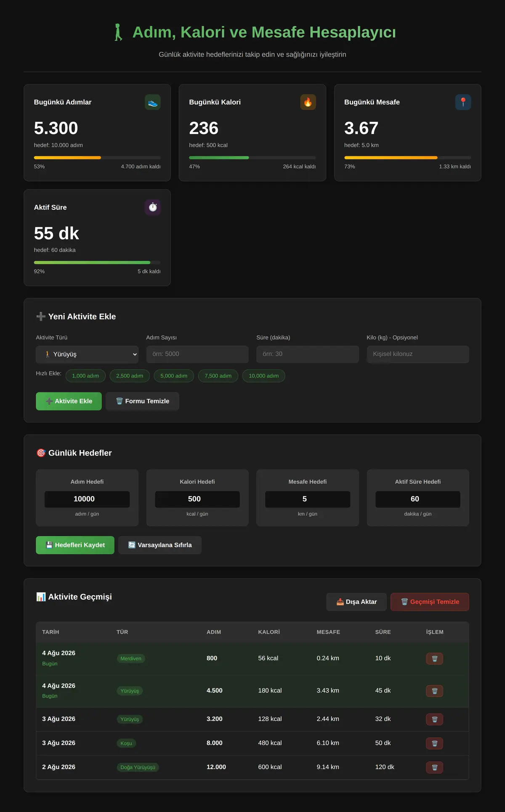Delete the Koşu 8.000 adım entry
This screenshot has width=505, height=812.
coord(435,743)
